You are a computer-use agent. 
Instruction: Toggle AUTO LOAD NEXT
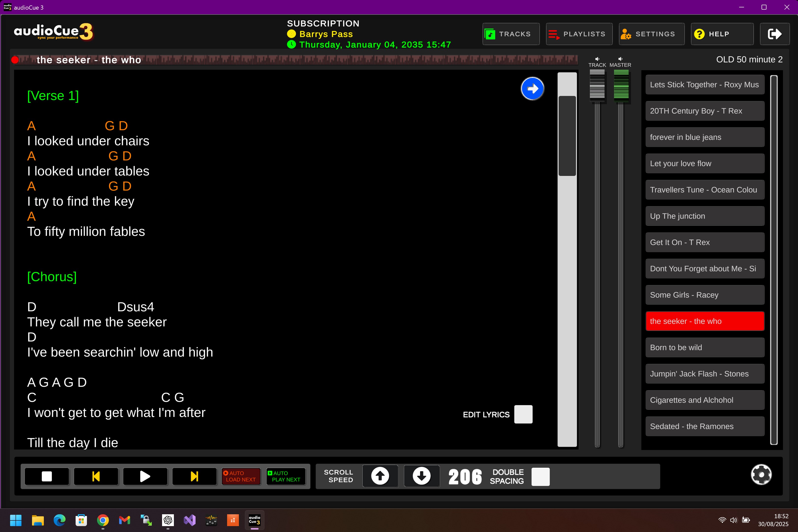click(x=241, y=476)
